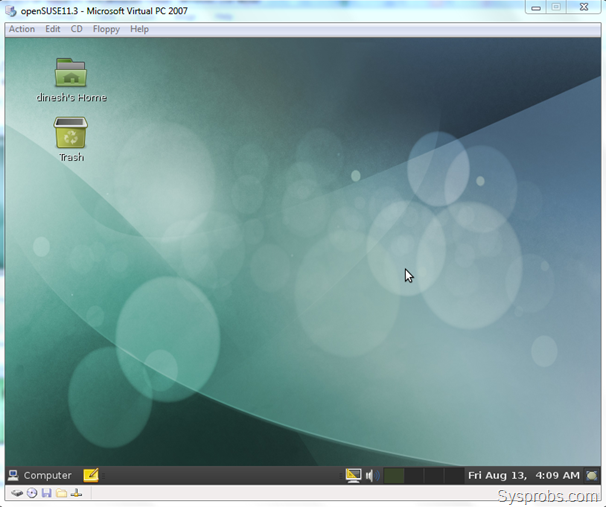Click the Virtual PC title bar icon

point(11,11)
